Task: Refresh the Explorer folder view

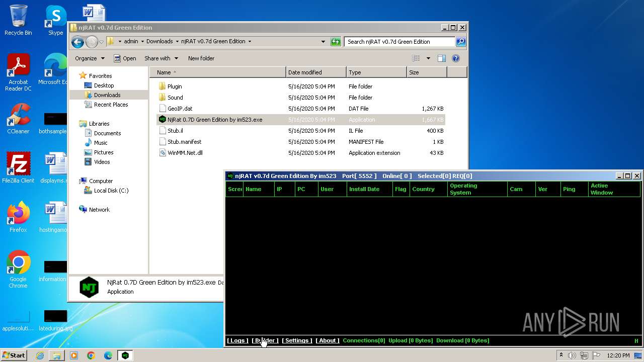Action: click(x=336, y=42)
